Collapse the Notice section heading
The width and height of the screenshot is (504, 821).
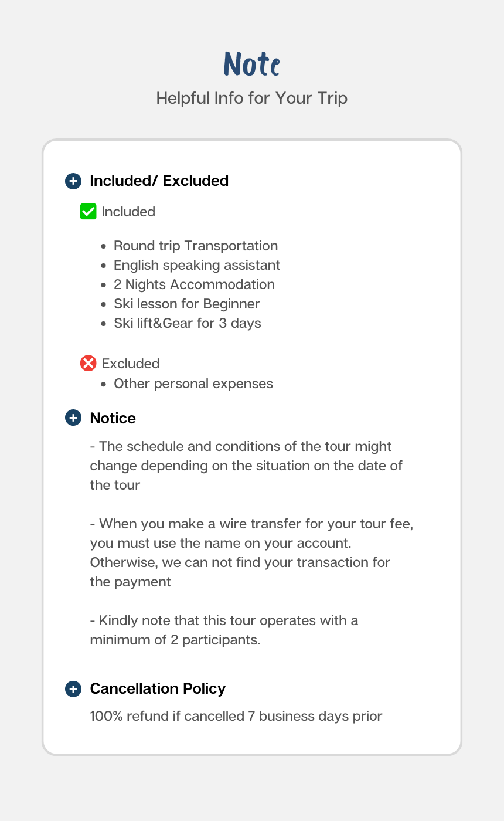(x=113, y=418)
